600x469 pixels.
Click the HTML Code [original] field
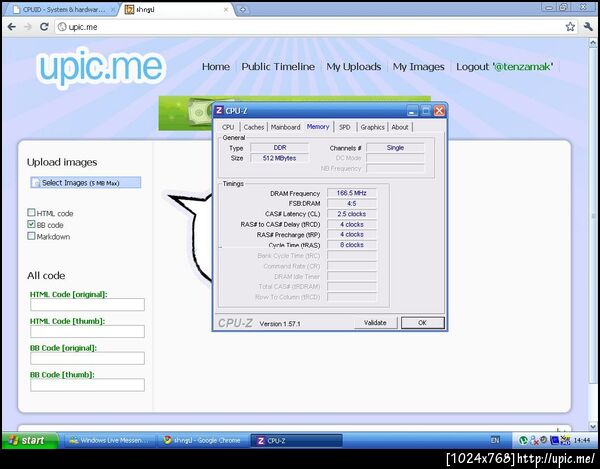[87, 305]
